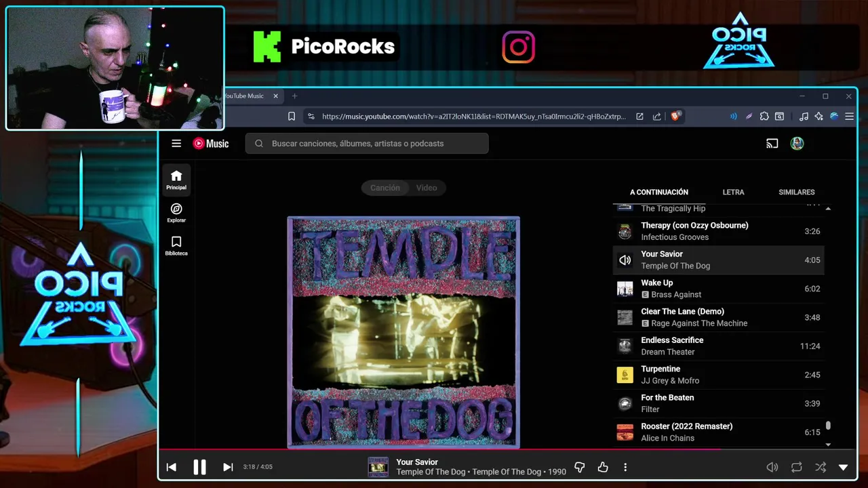Click the blue globe icon in browser toolbar
The width and height of the screenshot is (868, 488).
point(834,117)
